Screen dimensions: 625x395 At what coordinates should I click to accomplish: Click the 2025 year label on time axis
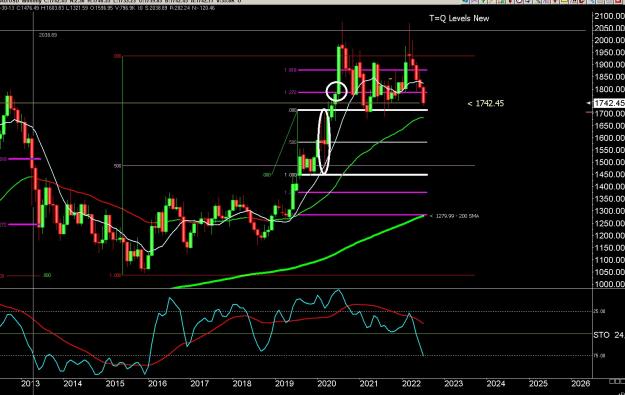[538, 384]
